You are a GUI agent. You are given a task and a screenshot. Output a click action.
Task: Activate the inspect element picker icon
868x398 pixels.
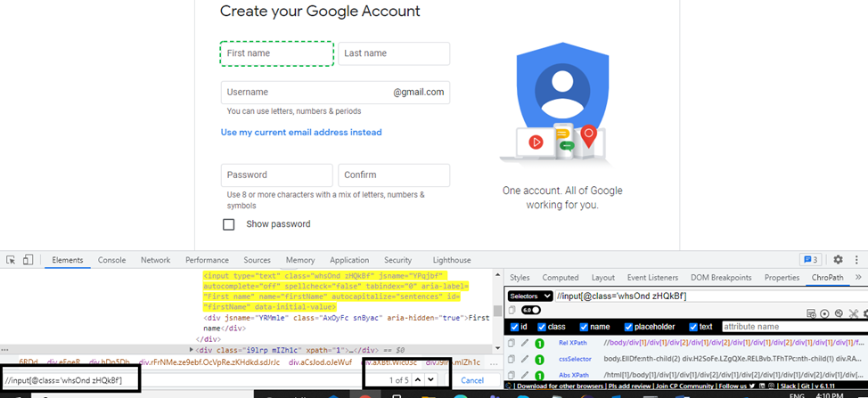(x=11, y=260)
